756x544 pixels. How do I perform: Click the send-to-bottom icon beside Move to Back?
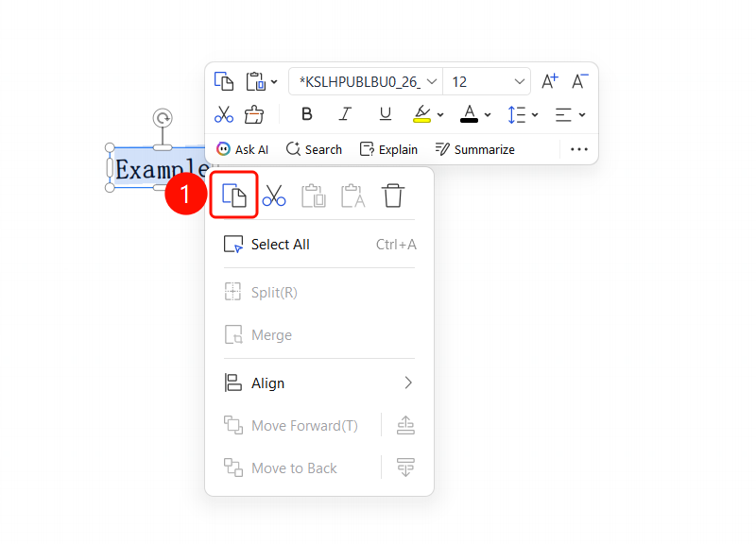click(405, 467)
